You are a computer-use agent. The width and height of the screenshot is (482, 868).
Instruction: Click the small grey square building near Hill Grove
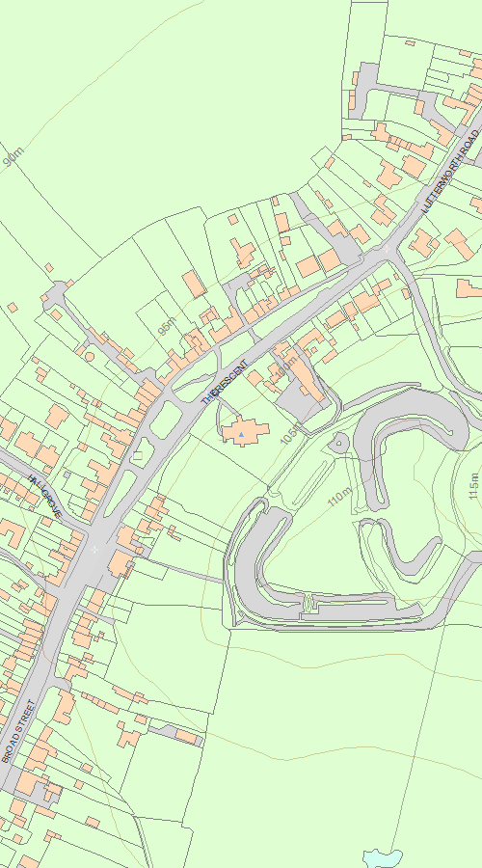click(67, 475)
